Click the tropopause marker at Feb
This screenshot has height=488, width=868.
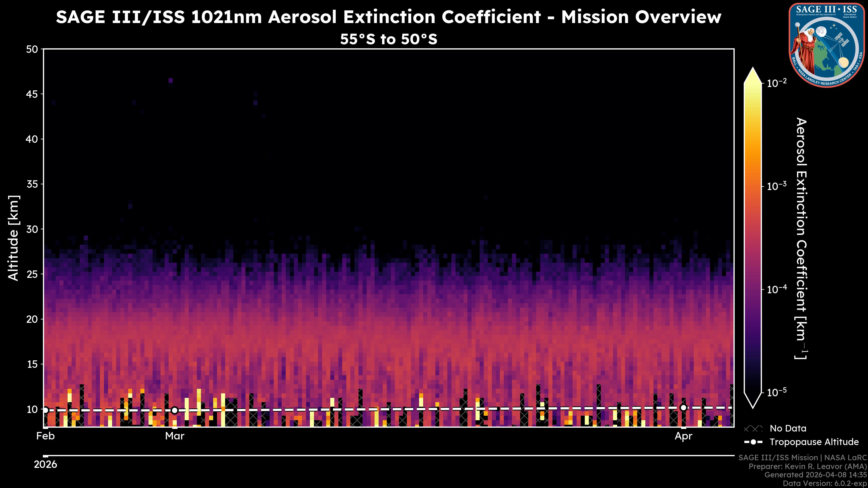point(45,410)
